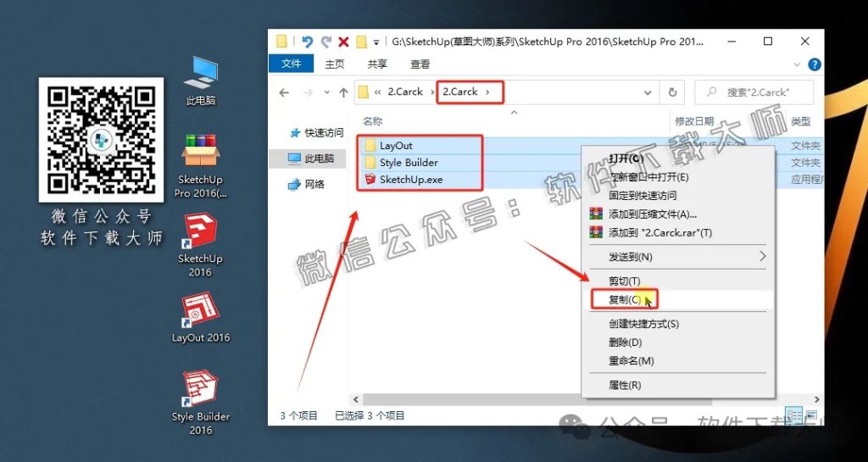Click the red delete X in title bar

[x=343, y=42]
